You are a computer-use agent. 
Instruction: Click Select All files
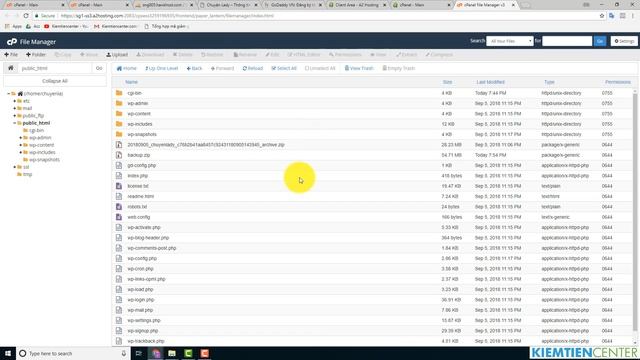point(284,68)
